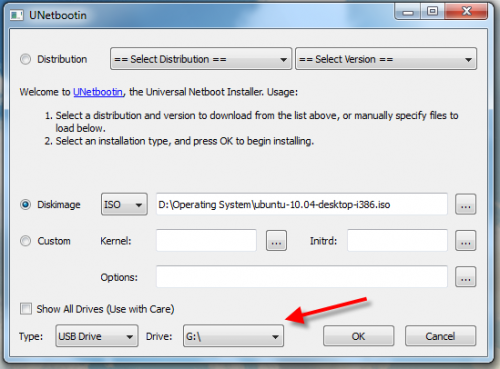Open the ISO image type dropdown
Image resolution: width=500 pixels, height=369 pixels.
coord(124,204)
